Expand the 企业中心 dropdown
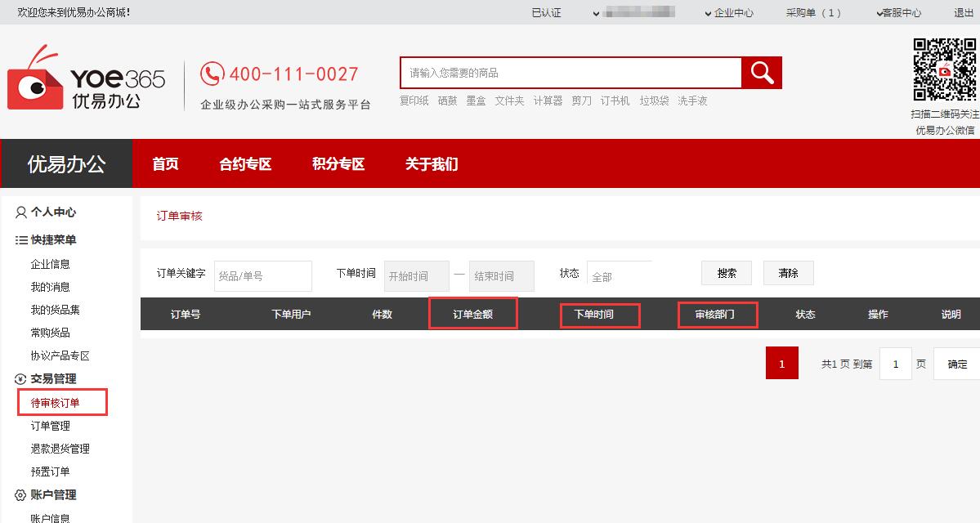980x523 pixels. [x=729, y=13]
